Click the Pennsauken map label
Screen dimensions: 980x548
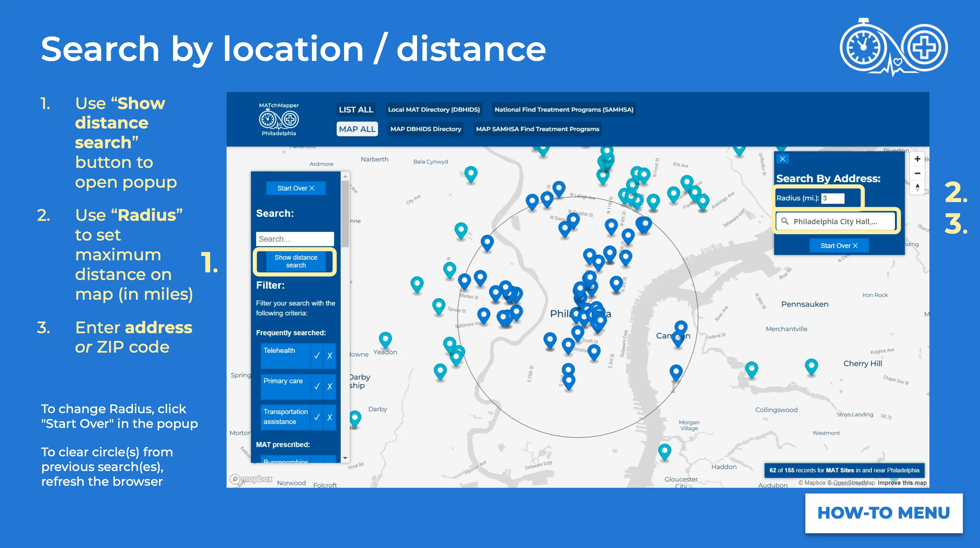click(x=804, y=304)
